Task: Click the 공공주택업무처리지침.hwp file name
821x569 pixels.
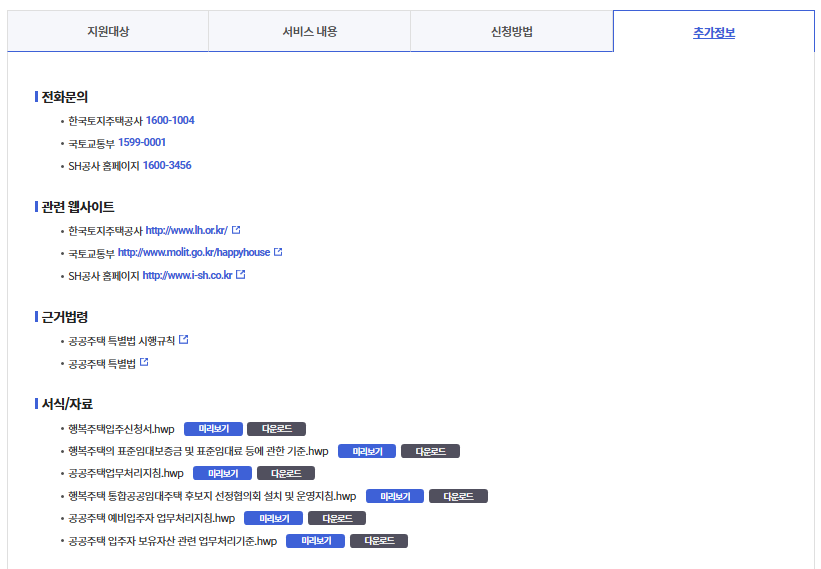Action: 126,474
